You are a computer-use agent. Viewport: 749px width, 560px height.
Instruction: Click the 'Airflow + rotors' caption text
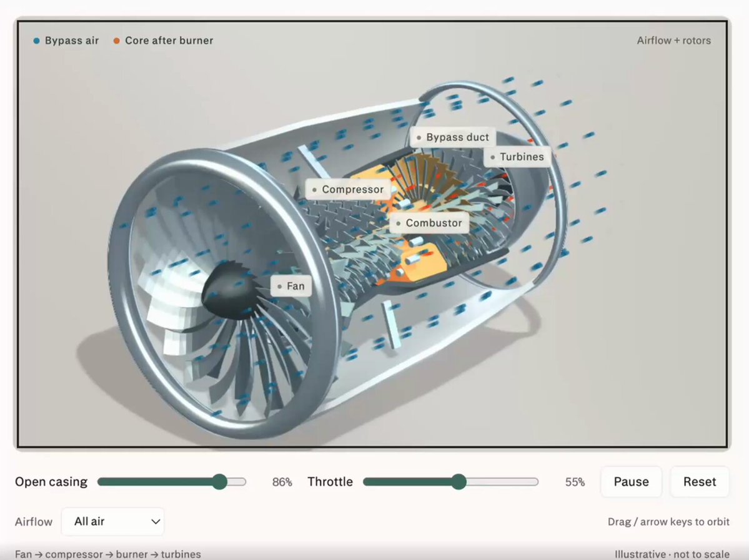click(x=673, y=41)
